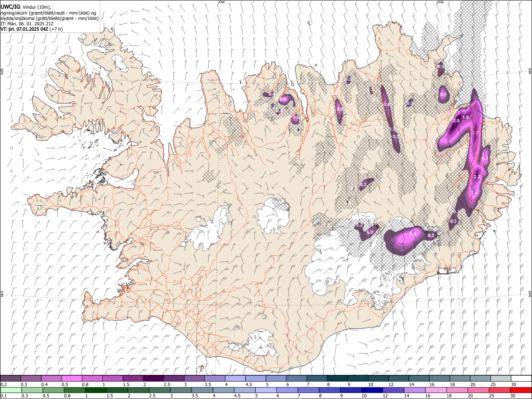Click the 20W longitude label
This screenshot has height=399, width=532.
click(x=221, y=2)
